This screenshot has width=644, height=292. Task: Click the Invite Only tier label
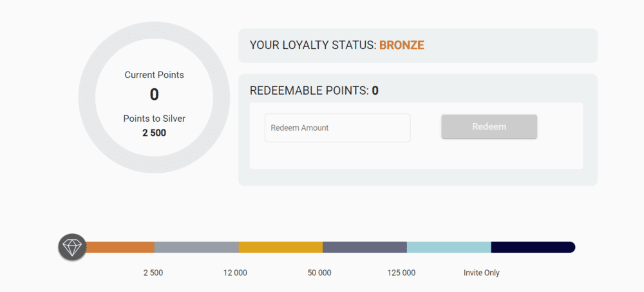point(482,273)
